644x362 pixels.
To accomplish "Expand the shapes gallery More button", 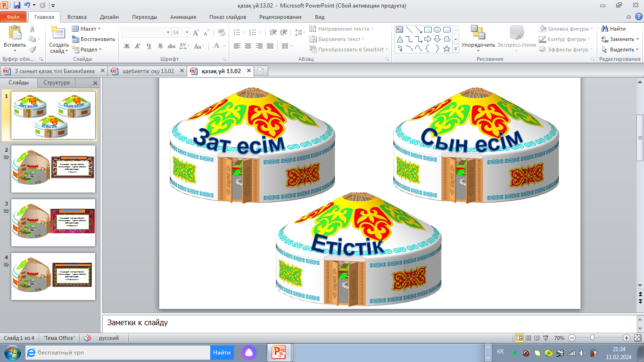I will tap(456, 49).
